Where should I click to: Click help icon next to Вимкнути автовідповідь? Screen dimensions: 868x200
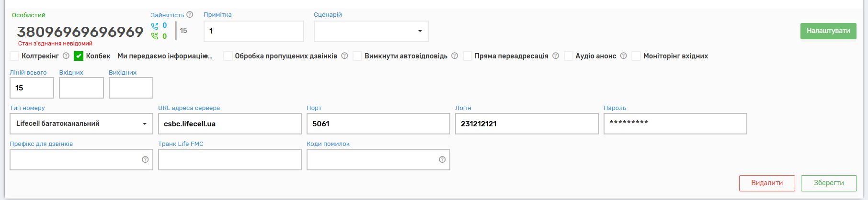455,56
